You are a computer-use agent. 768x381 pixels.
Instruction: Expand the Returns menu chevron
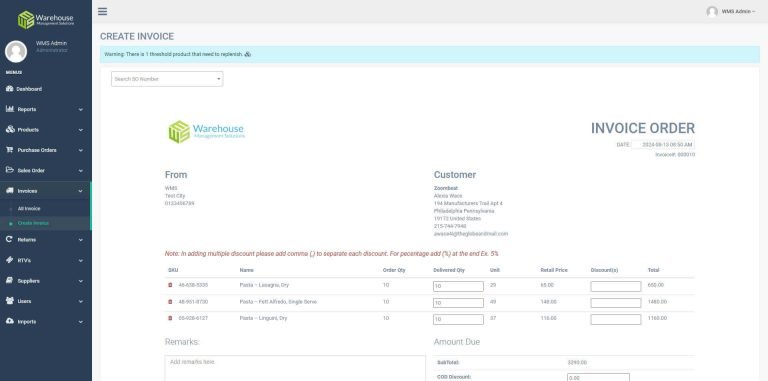(x=81, y=240)
